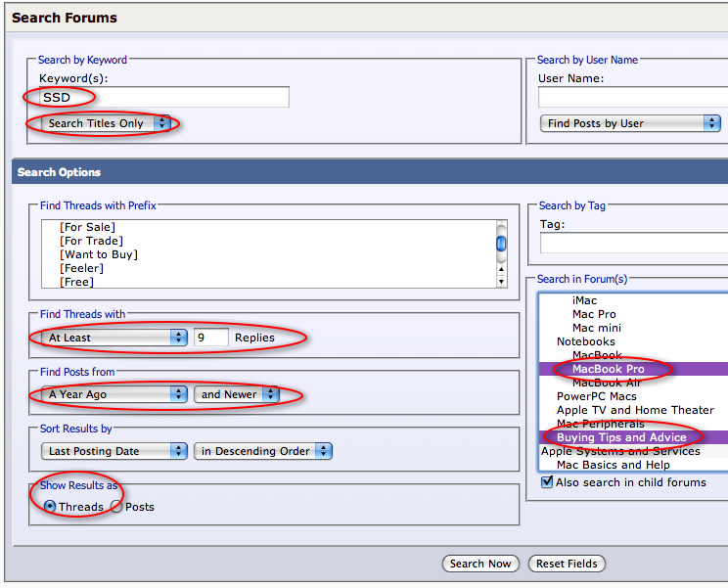
Task: Open the A Year Ago date dropdown
Action: (x=114, y=394)
